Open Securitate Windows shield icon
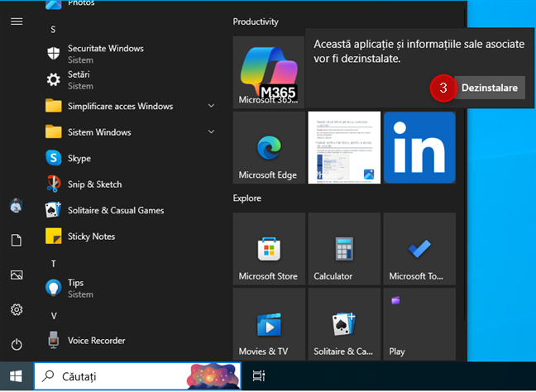Image resolution: width=536 pixels, height=392 pixels. (53, 54)
